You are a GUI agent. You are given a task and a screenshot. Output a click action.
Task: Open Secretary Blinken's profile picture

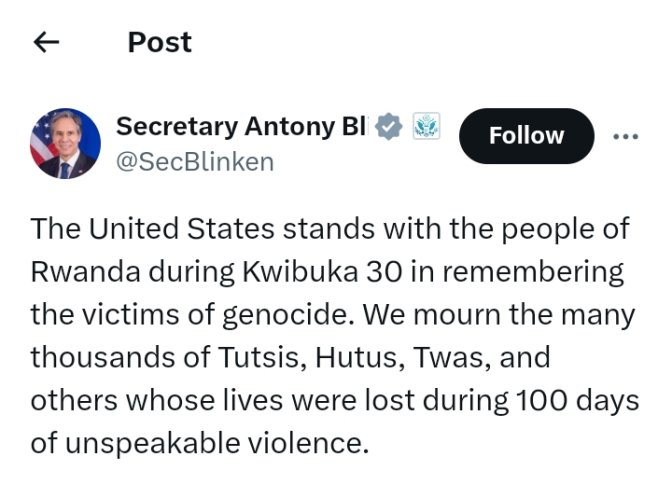point(66,144)
